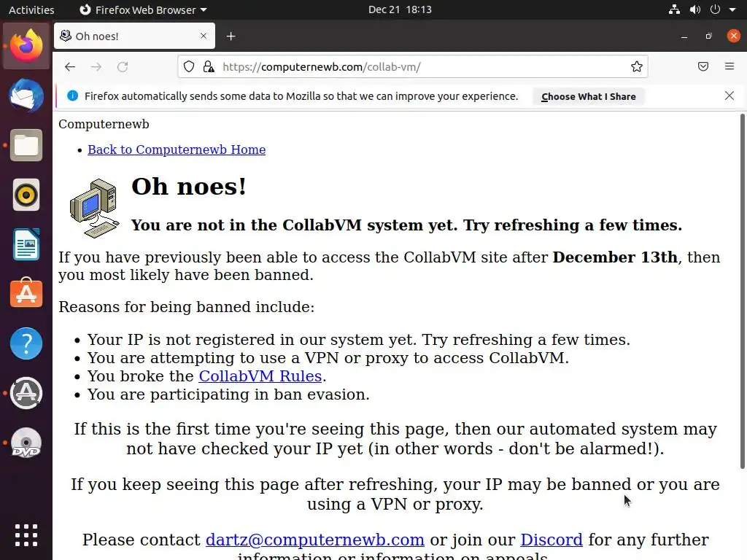Open the power icon in top bar
The image size is (747, 560).
(x=715, y=9)
